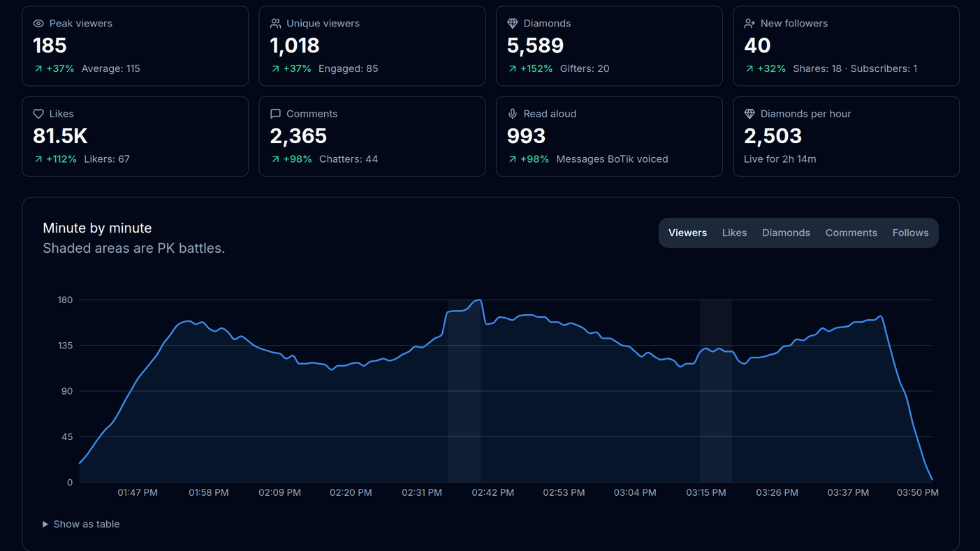This screenshot has height=551, width=980.
Task: Open the Comments chart tab
Action: [x=851, y=233]
